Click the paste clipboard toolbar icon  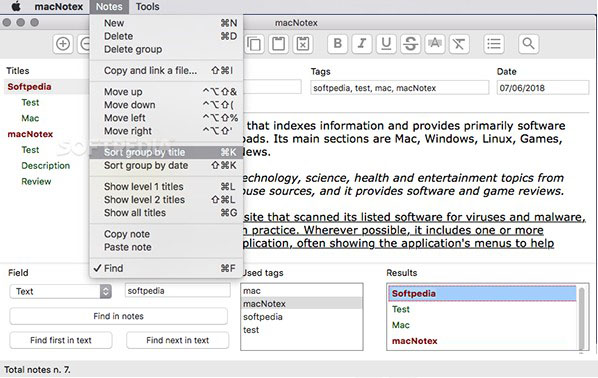tap(278, 44)
